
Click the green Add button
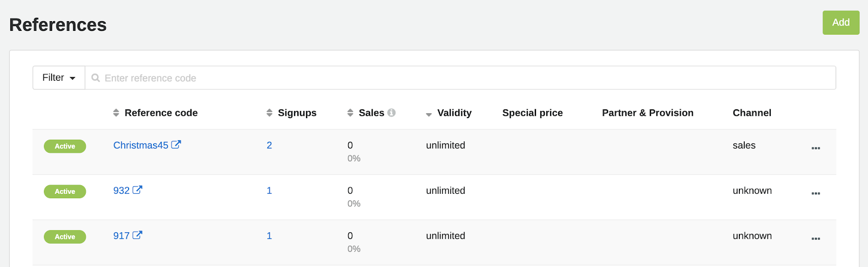[840, 23]
